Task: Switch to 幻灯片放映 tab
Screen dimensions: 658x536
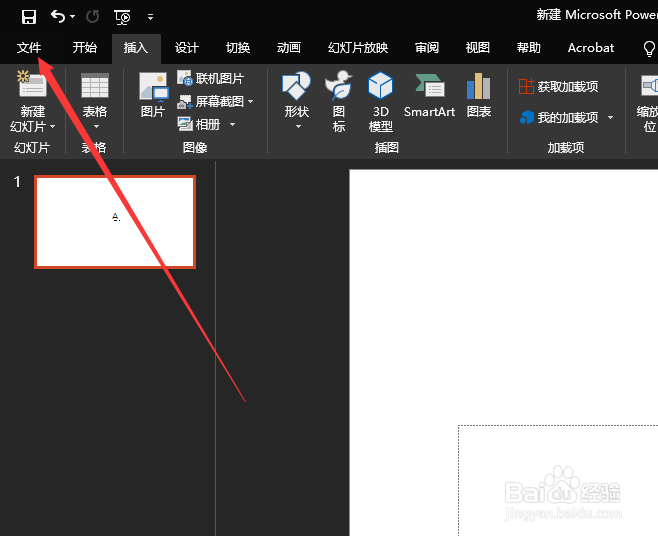Action: pyautogui.click(x=358, y=48)
